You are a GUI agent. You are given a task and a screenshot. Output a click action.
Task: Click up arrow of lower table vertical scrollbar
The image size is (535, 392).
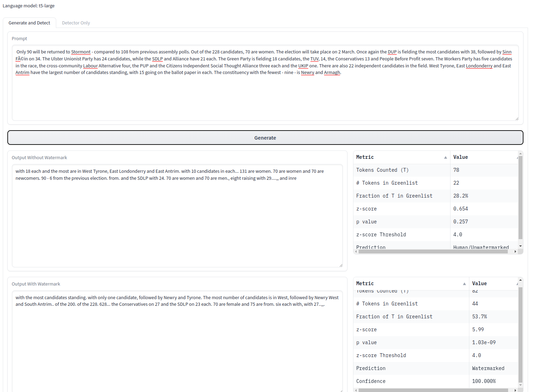pos(521,280)
